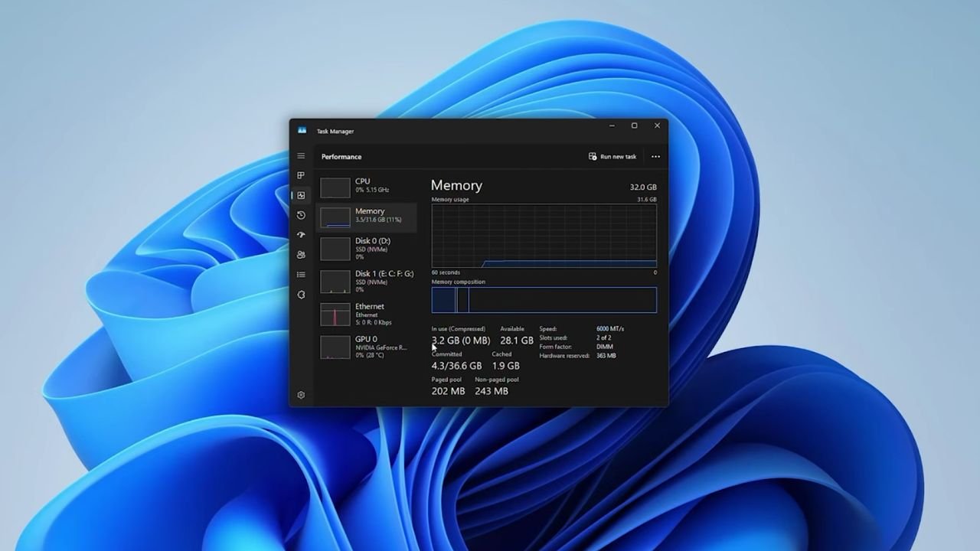
Task: Click the Task Manager title bar icon
Action: (302, 131)
